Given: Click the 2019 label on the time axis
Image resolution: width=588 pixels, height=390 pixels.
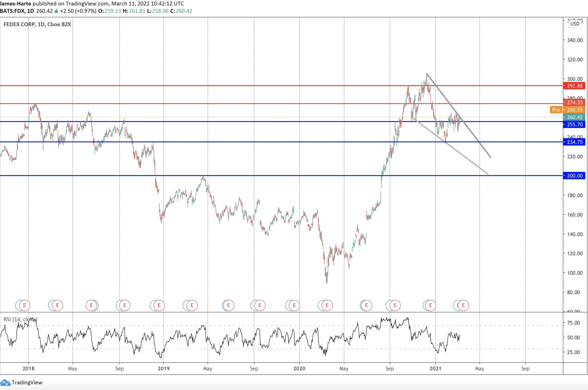Looking at the screenshot, I should coord(163,368).
